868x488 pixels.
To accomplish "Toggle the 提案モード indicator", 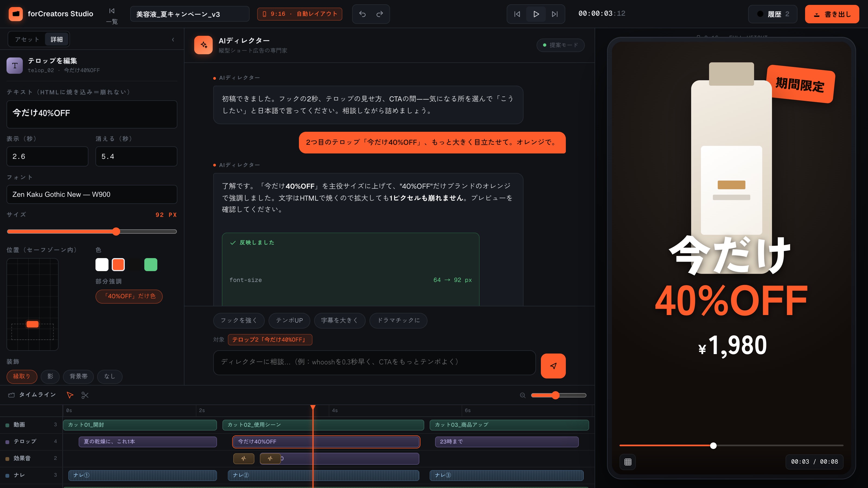I will point(560,45).
